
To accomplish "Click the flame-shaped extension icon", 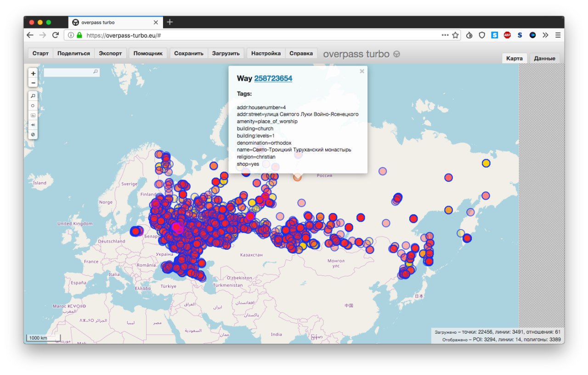I will point(469,35).
